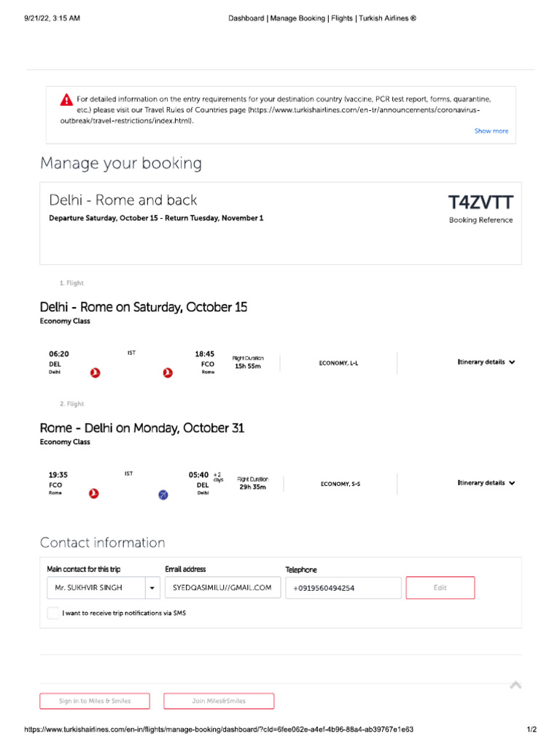
Task: Click the T4ZVTT booking reference code
Action: pyautogui.click(x=481, y=202)
